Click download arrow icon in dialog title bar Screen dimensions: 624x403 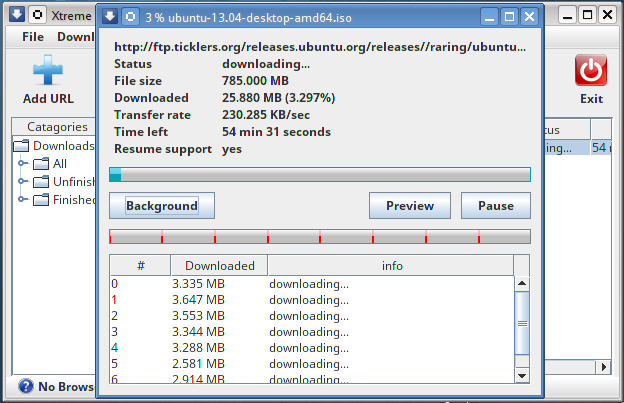[110, 17]
